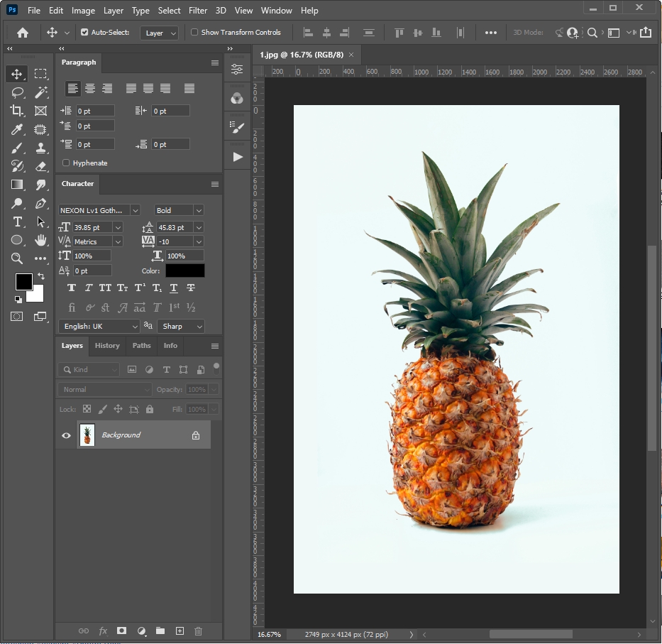The height and width of the screenshot is (644, 662).
Task: Select the Zoom tool in the toolbox
Action: point(17,258)
